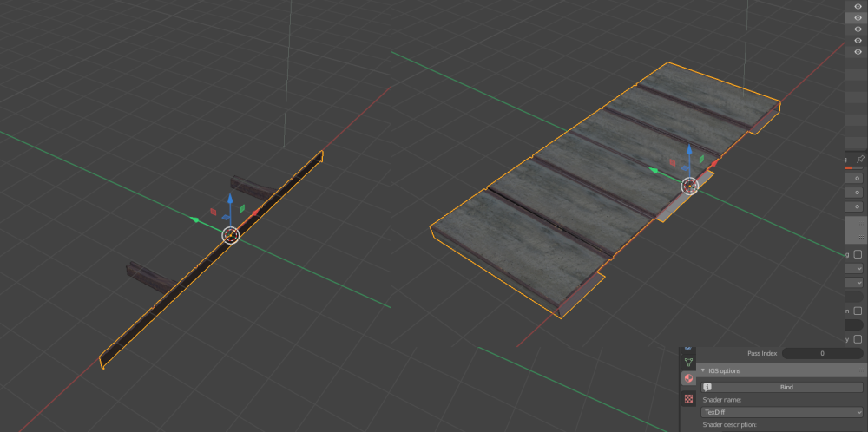The image size is (868, 432).
Task: Tick the checkbox above Pass Index field
Action: (858, 338)
